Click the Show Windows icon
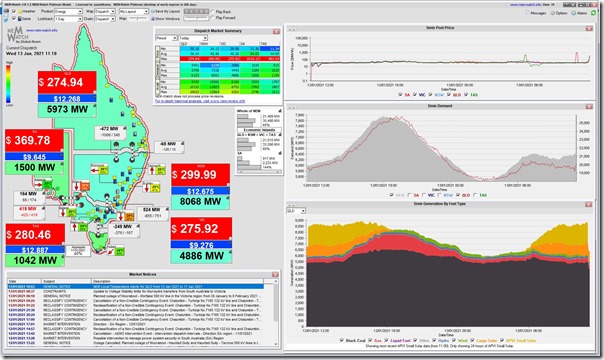Viewport: 604px width, 360px height. click(153, 18)
